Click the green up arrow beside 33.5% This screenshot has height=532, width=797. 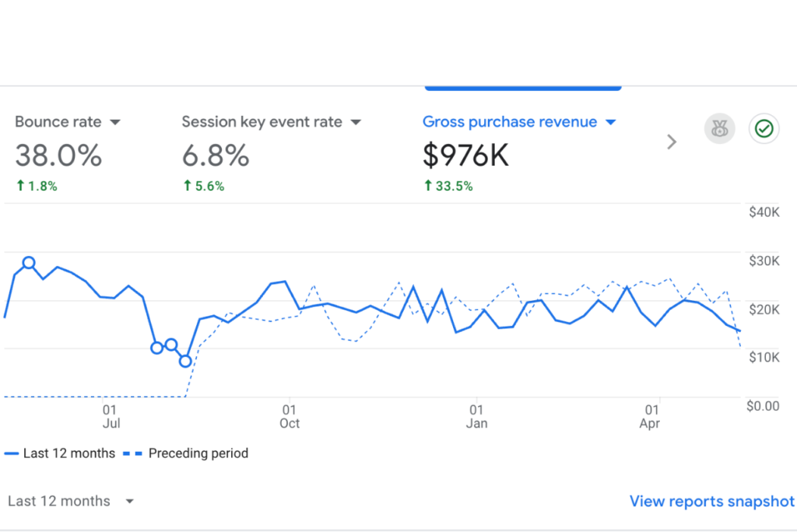(427, 186)
